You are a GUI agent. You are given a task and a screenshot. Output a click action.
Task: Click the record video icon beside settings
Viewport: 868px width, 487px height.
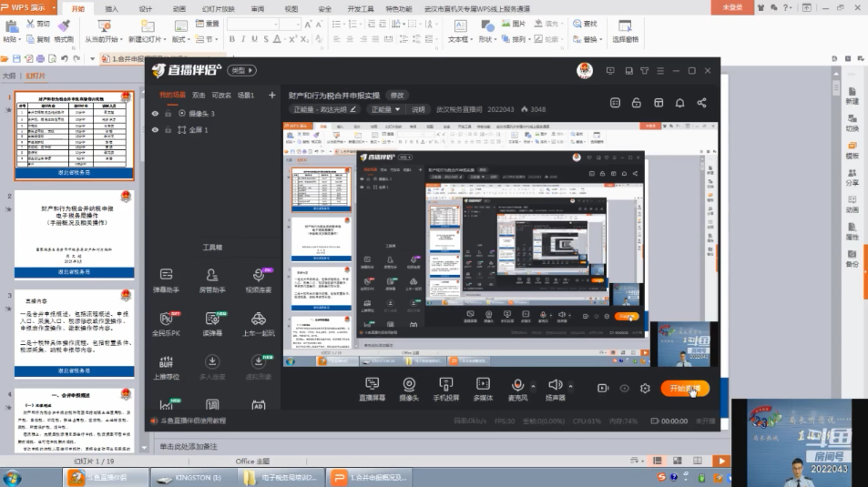point(603,389)
